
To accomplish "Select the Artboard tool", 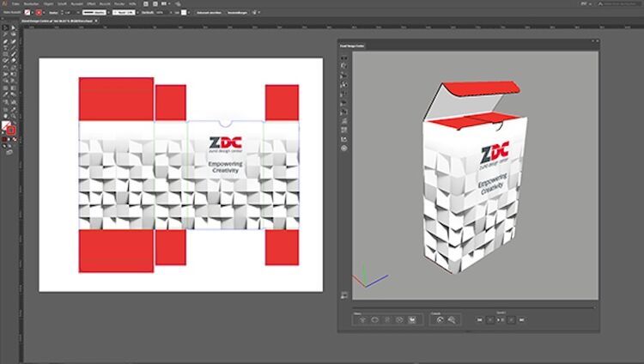I will tap(5, 109).
